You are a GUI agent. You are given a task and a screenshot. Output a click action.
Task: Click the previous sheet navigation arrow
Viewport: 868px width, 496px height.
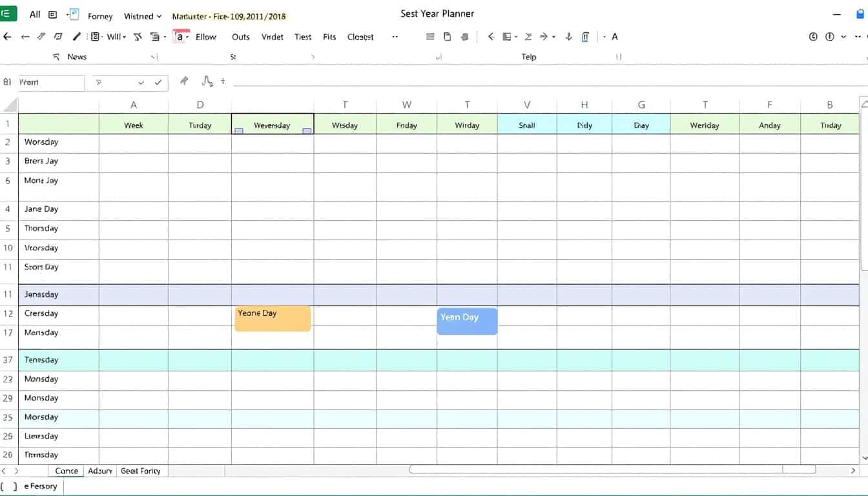point(4,471)
